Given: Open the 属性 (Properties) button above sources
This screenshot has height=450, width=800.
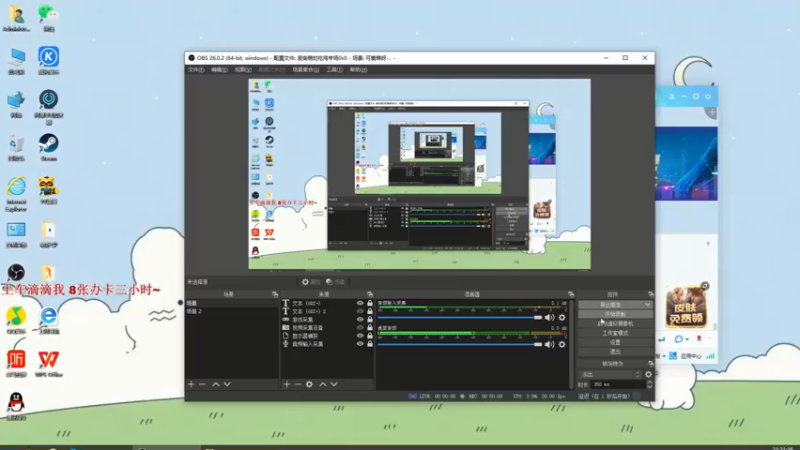Looking at the screenshot, I should pyautogui.click(x=311, y=282).
